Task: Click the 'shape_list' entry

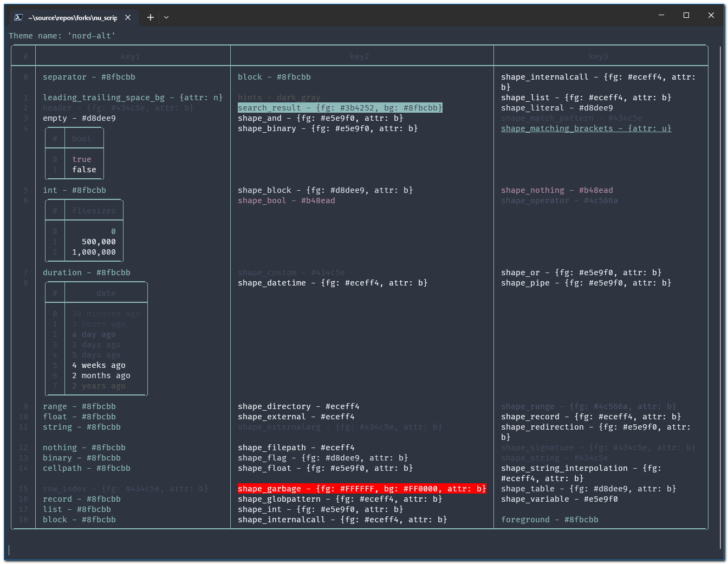Action: (x=586, y=98)
